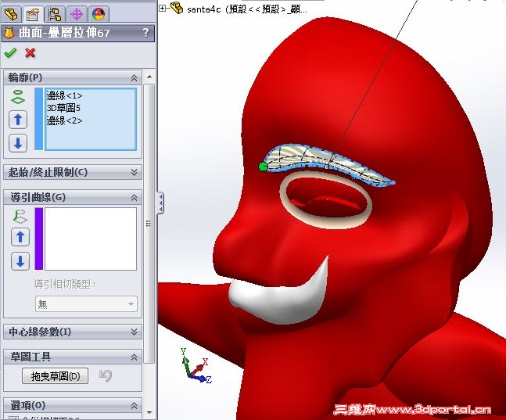Click the red X to cancel loft
The width and height of the screenshot is (506, 420).
tap(30, 52)
